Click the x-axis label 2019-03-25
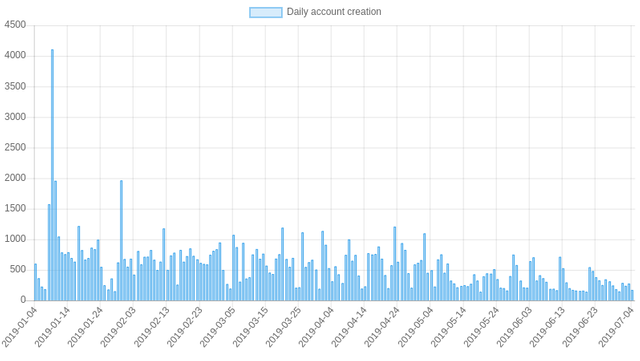Image resolution: width=640 pixels, height=361 pixels. click(x=284, y=327)
